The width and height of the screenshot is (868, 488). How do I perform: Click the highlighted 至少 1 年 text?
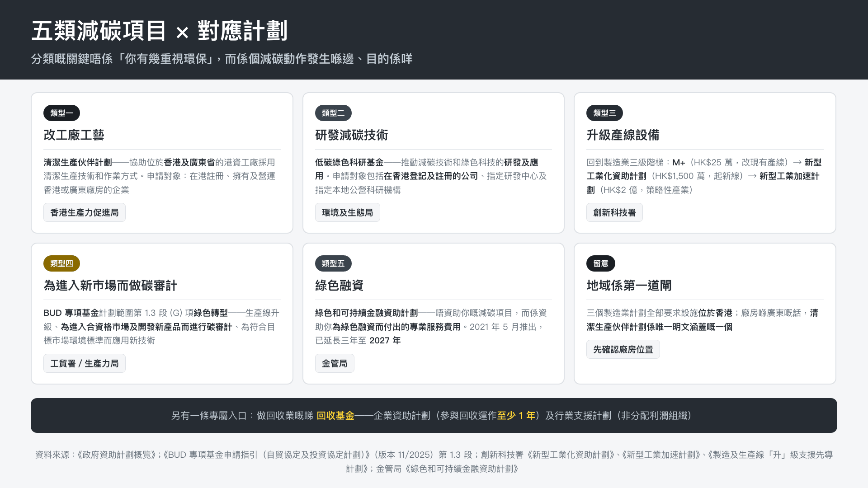(x=516, y=416)
